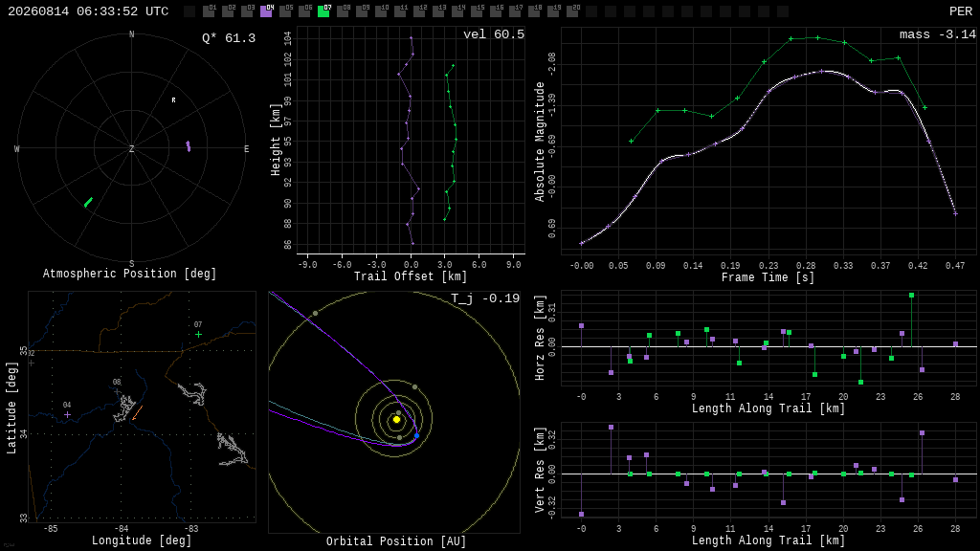
Task: Click the green meteor trail in sky plot
Action: click(x=88, y=203)
